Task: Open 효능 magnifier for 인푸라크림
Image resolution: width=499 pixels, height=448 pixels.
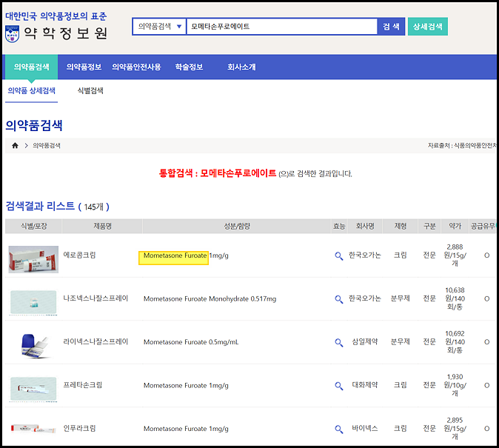Action: (x=338, y=429)
